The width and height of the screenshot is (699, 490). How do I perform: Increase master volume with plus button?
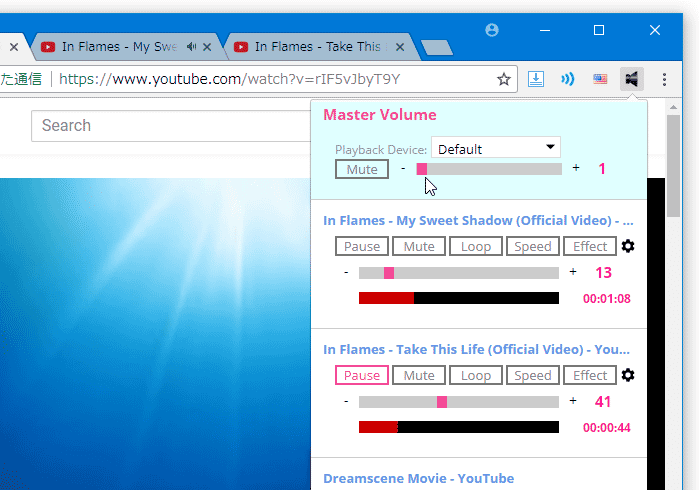coord(576,168)
